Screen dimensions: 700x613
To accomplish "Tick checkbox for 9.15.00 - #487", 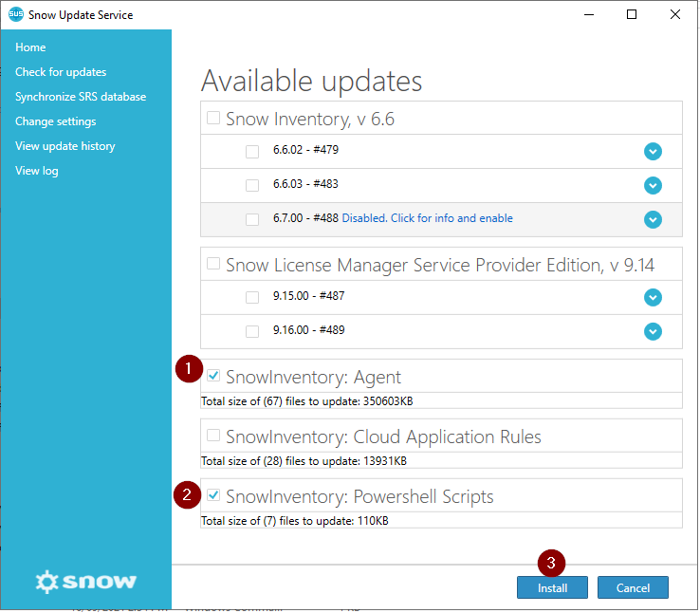I will point(252,297).
